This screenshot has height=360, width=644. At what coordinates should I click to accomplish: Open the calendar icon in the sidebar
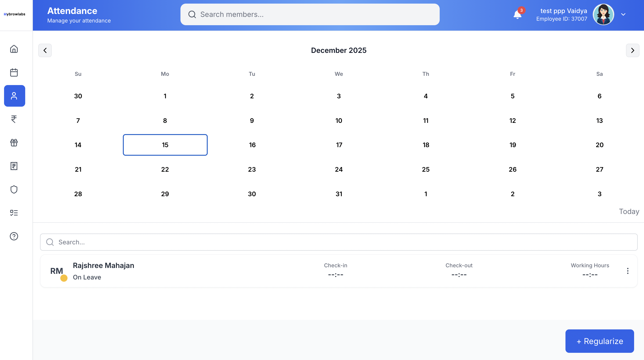pos(14,72)
